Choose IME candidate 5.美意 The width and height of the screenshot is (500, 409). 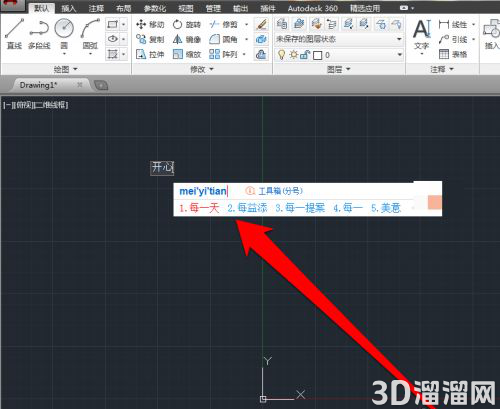[386, 208]
